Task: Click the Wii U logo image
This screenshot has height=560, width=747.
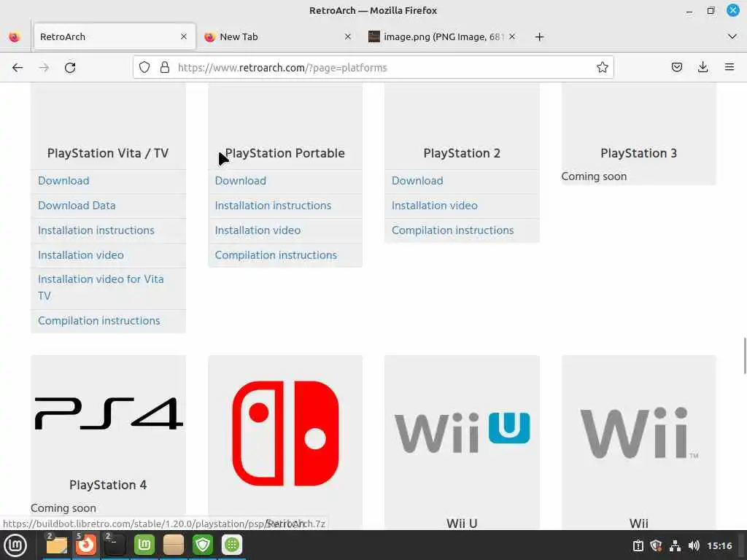Action: click(x=462, y=432)
